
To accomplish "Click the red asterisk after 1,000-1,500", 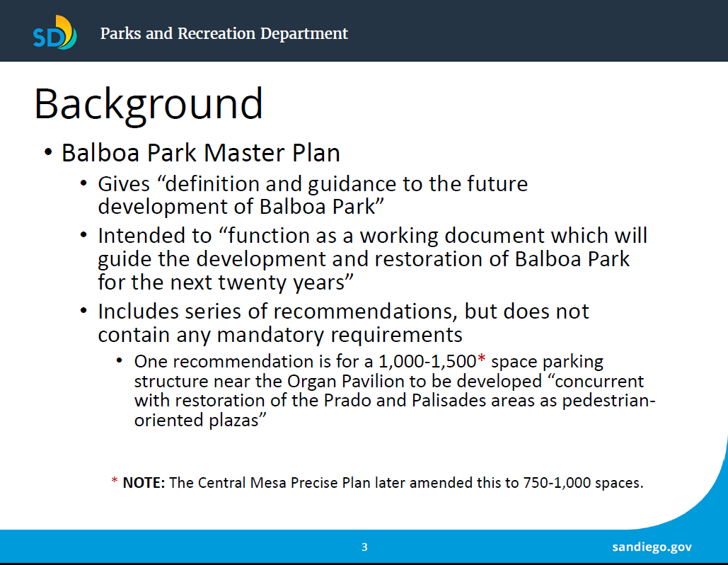I will tap(482, 359).
